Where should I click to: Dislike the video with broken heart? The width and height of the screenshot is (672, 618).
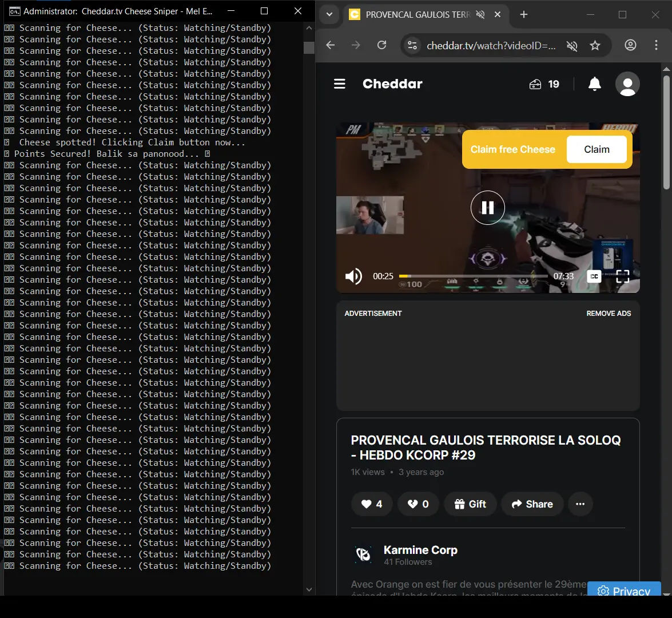point(418,504)
